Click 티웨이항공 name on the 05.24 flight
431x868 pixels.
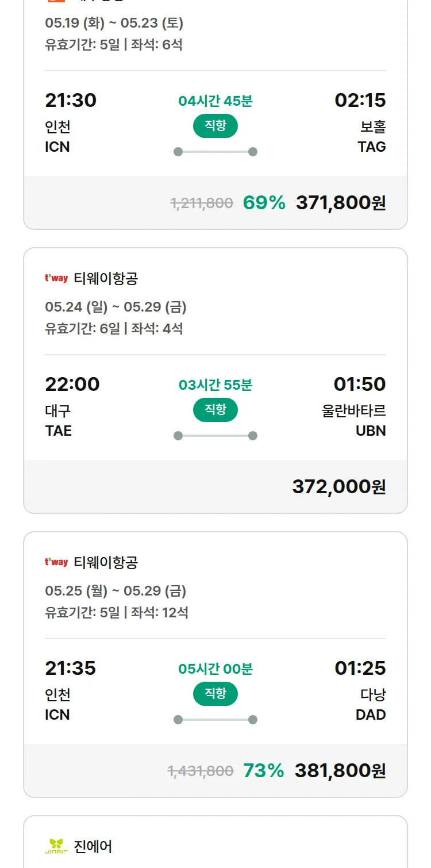[106, 279]
